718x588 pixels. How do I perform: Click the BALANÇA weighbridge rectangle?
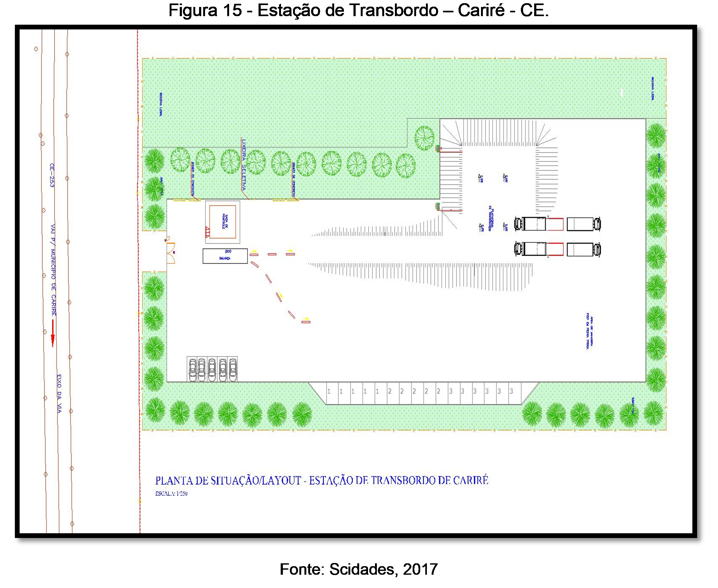point(225,256)
